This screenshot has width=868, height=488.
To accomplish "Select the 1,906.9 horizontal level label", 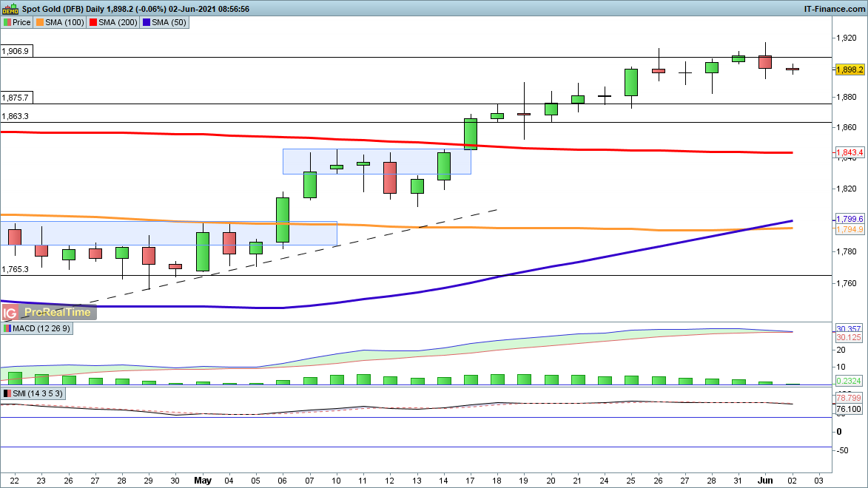I will [16, 52].
